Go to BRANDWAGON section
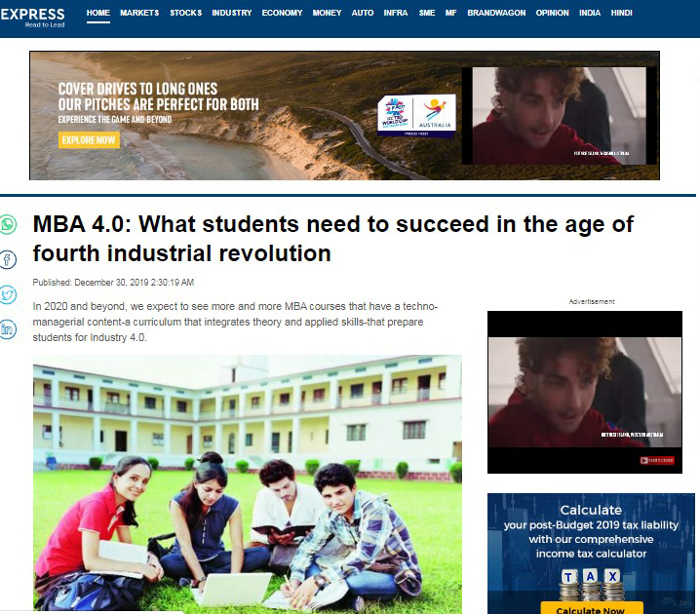 coord(496,13)
